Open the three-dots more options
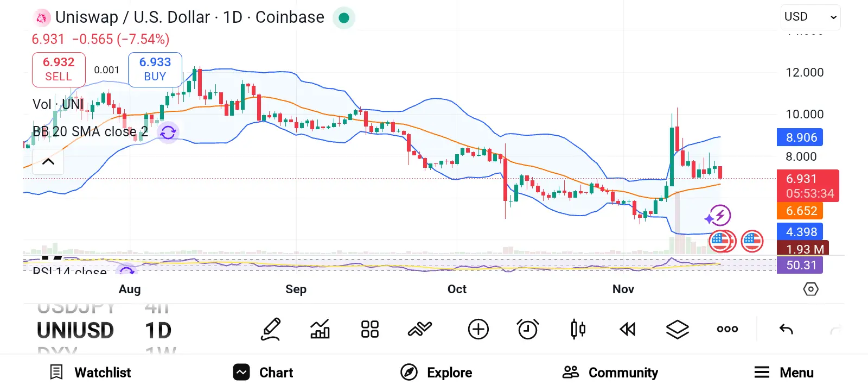The height and width of the screenshot is (391, 868). tap(727, 329)
